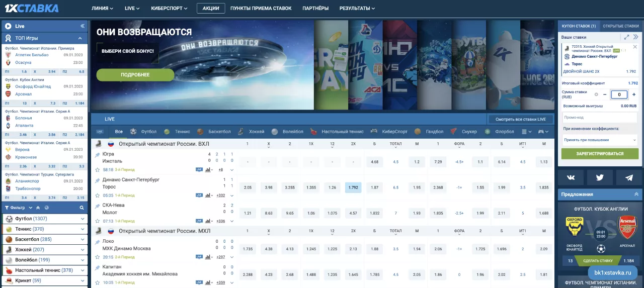This screenshot has width=644, height=288.
Task: Open statistics chart icon for СКА-Нева match
Action: [x=208, y=221]
